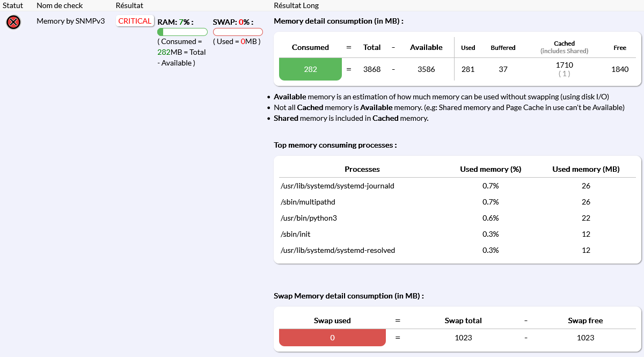This screenshot has height=357, width=644.
Task: Click the green Consumed 282 cell
Action: pyautogui.click(x=310, y=69)
